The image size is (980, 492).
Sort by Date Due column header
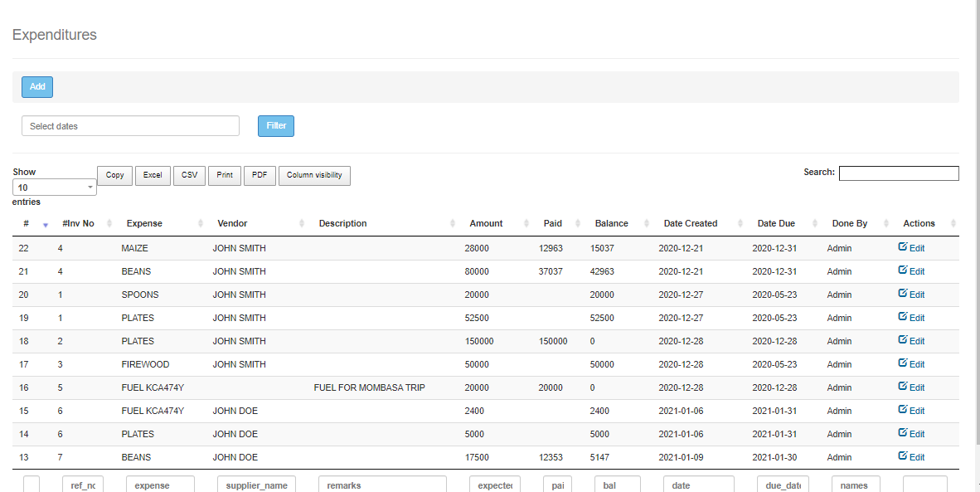776,223
